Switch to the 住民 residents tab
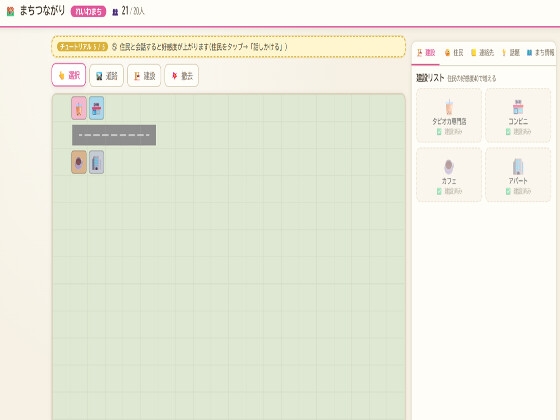The image size is (560, 420). 454,53
